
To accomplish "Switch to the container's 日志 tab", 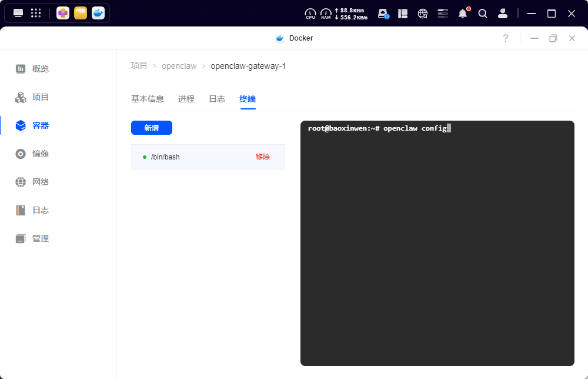I will pos(216,99).
